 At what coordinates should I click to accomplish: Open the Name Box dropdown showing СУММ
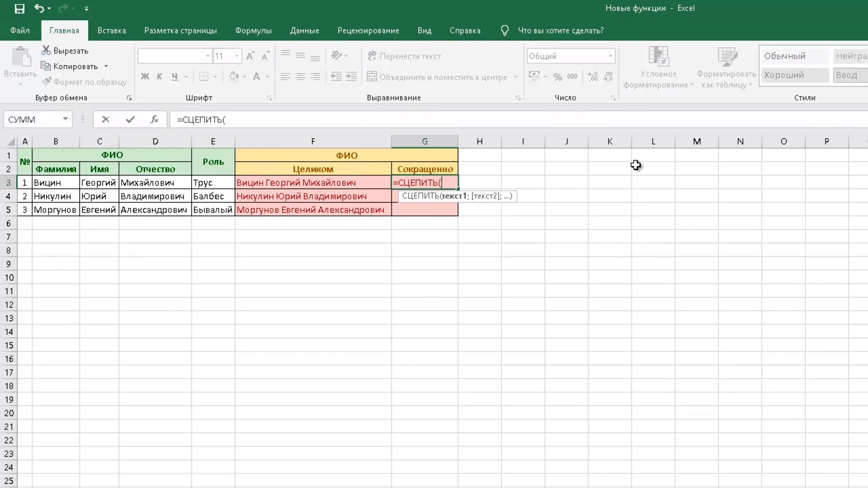(66, 119)
